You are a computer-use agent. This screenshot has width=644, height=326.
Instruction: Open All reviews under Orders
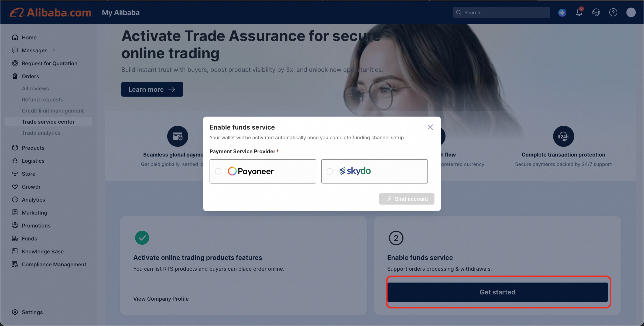click(x=35, y=89)
